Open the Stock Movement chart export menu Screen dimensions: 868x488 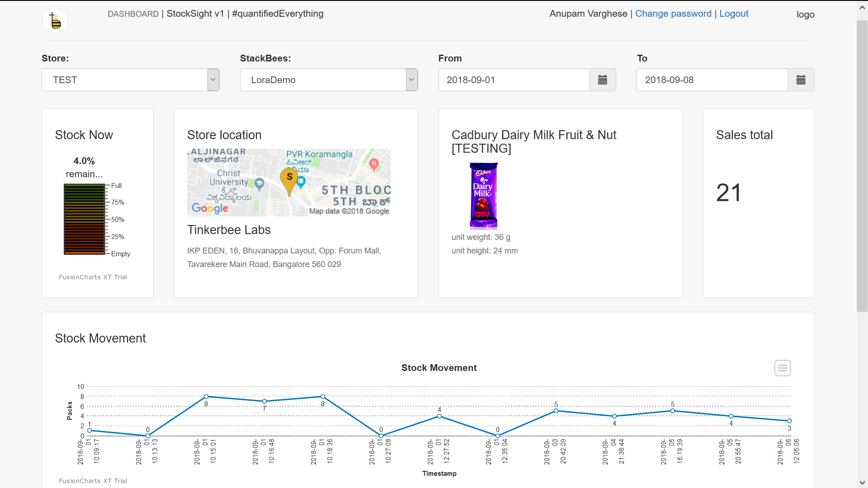782,368
